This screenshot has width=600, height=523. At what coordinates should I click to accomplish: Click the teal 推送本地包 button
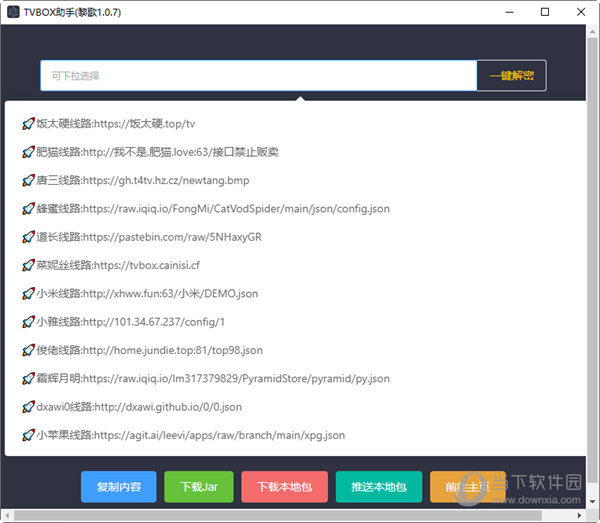point(379,487)
